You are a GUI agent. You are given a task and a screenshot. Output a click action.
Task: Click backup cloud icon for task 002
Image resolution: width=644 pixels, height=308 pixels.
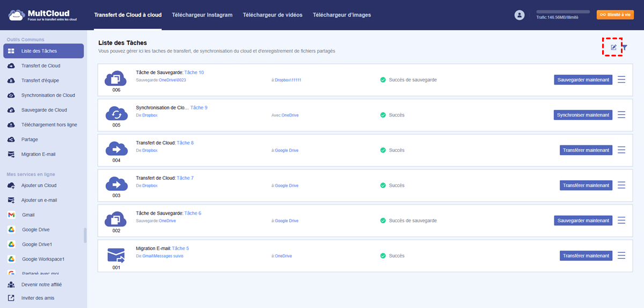116,219
